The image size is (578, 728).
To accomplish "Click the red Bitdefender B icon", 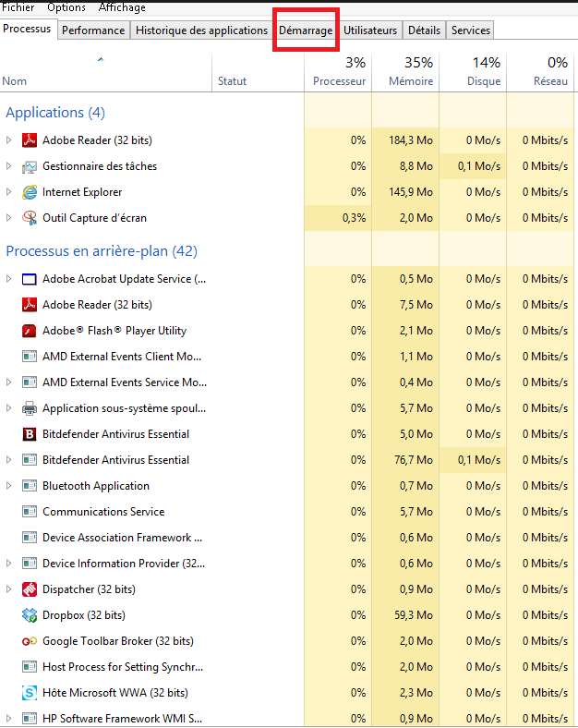I will pyautogui.click(x=30, y=434).
